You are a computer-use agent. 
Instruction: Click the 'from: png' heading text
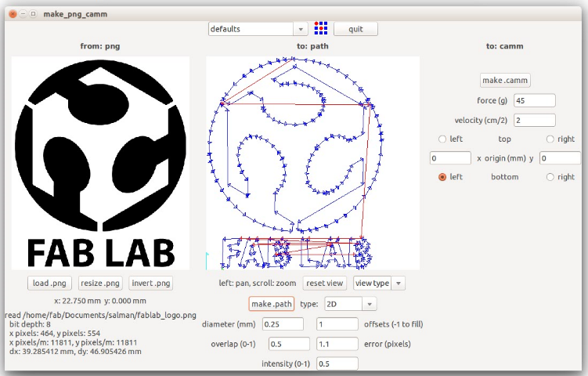[100, 46]
